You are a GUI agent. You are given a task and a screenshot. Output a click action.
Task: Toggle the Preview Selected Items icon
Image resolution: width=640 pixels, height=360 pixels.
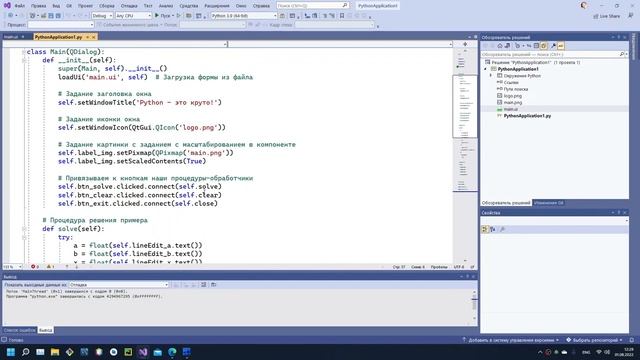pyautogui.click(x=561, y=46)
